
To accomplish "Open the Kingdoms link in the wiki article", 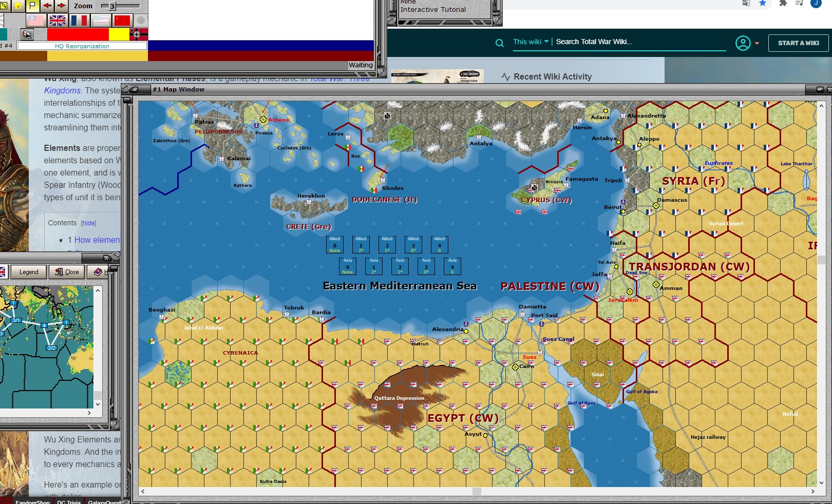I will point(62,90).
